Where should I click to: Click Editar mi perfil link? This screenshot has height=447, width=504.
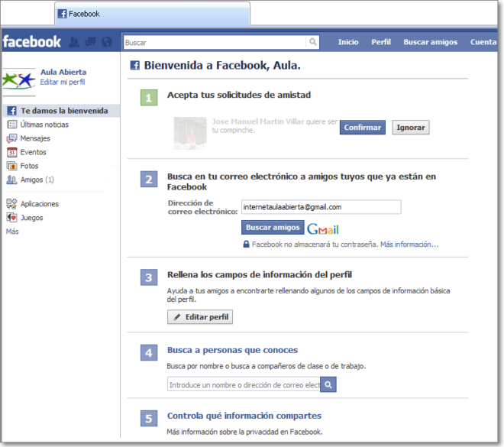click(x=63, y=82)
